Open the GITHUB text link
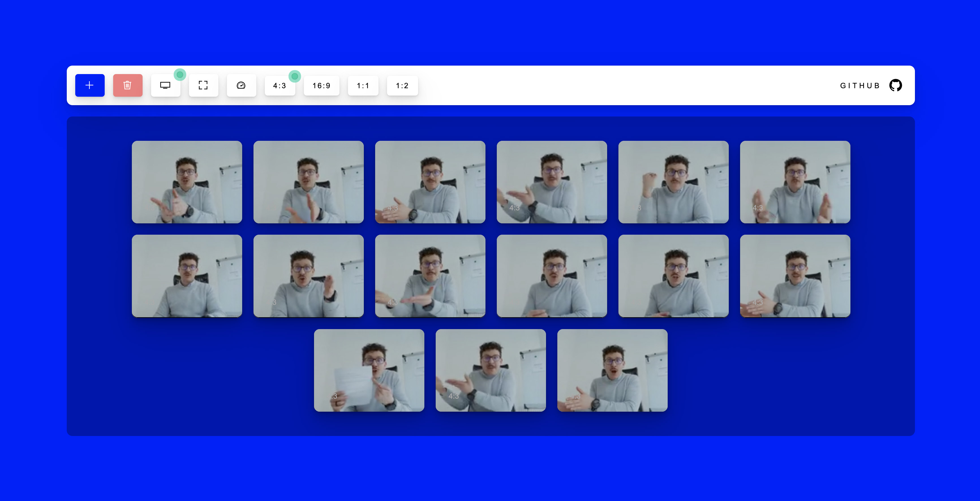Screen dimensions: 980x501 coord(860,86)
